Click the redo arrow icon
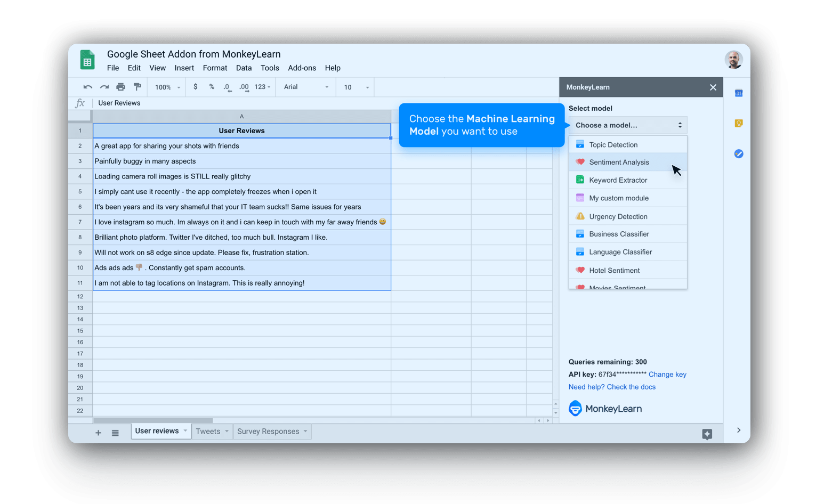 pyautogui.click(x=104, y=87)
